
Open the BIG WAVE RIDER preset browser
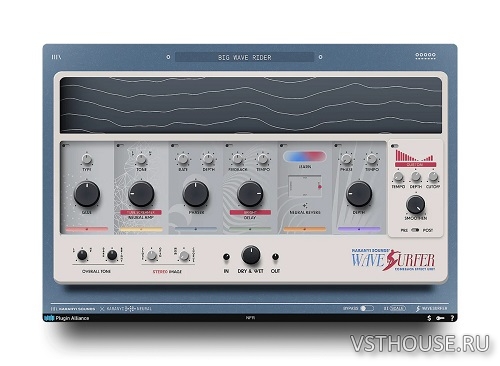[244, 57]
